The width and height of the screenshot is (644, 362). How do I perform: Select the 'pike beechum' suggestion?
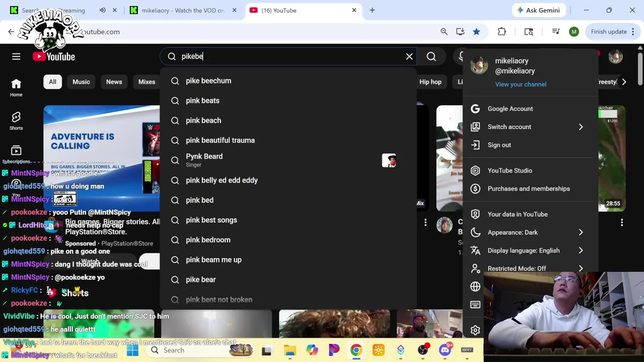point(288,80)
